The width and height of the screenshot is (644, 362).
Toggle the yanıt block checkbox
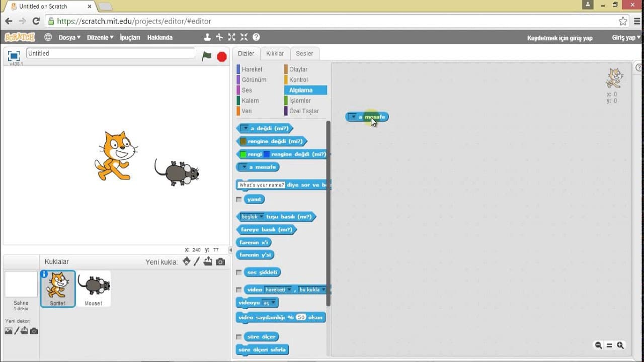click(x=239, y=200)
